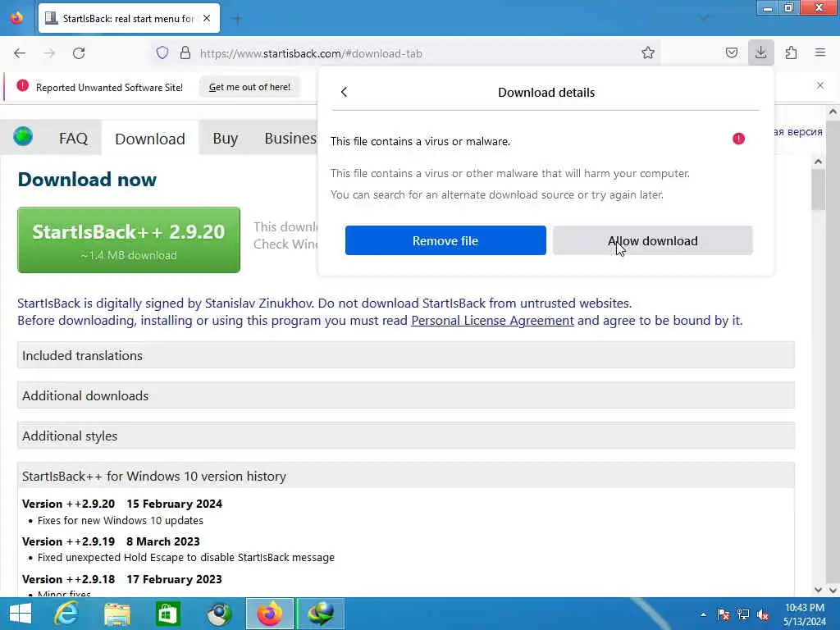Open Save to Pocket icon
The image size is (840, 630).
point(731,53)
